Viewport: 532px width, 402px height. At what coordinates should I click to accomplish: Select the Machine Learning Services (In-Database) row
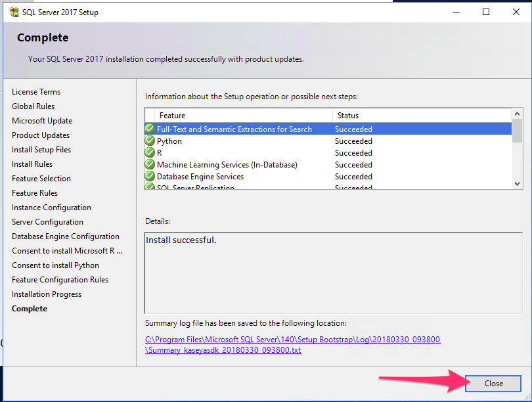click(x=328, y=164)
